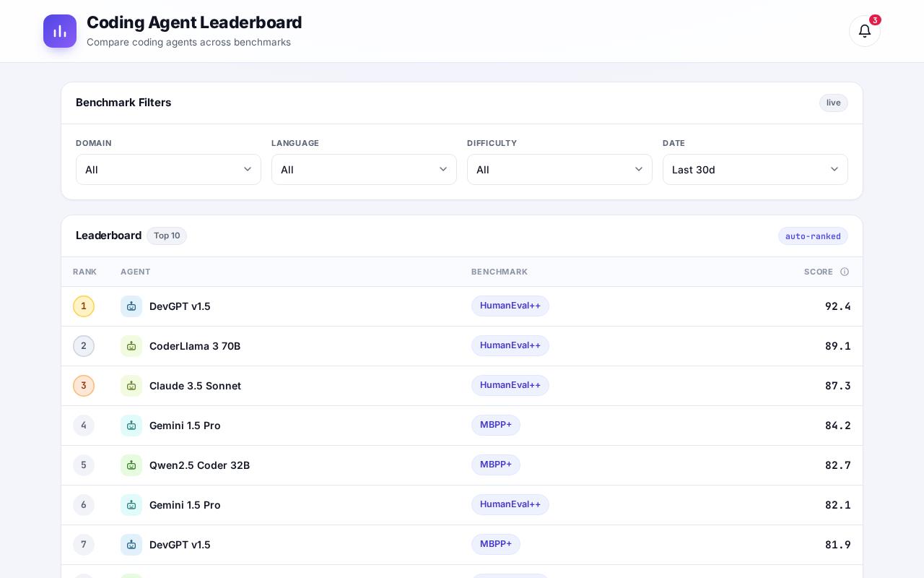Open the Domain filter dropdown
This screenshot has width=924, height=578.
168,170
